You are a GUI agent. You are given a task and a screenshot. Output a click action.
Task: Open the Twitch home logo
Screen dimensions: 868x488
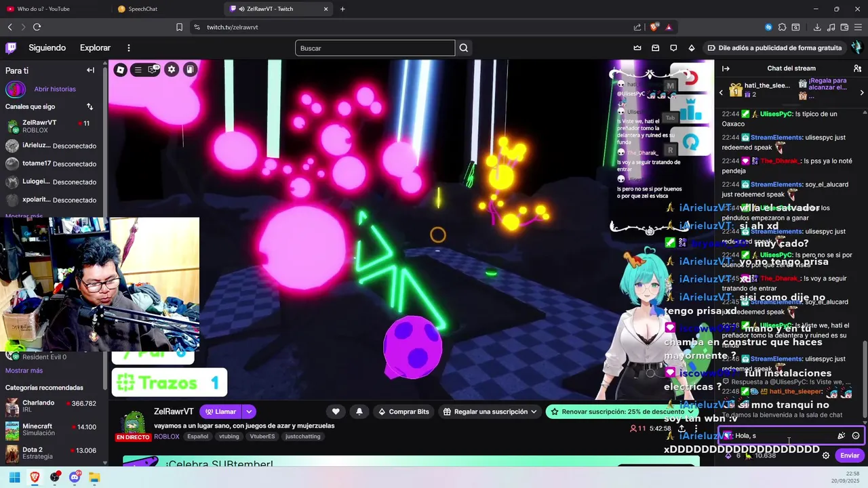11,48
